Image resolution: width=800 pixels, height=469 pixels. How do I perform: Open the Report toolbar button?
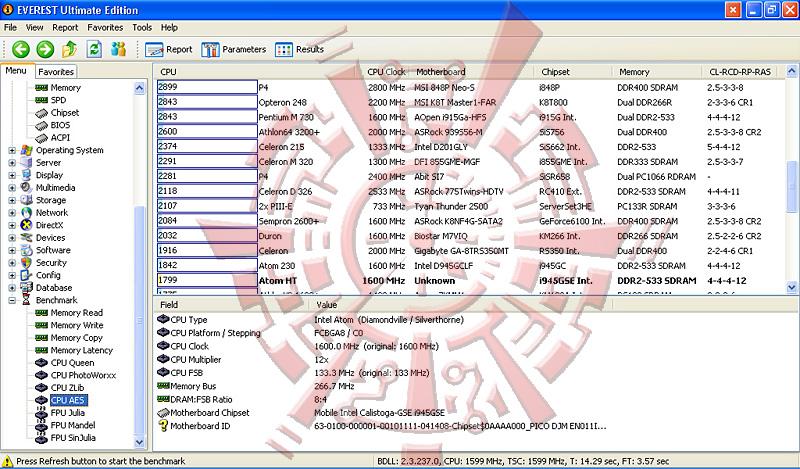[169, 50]
